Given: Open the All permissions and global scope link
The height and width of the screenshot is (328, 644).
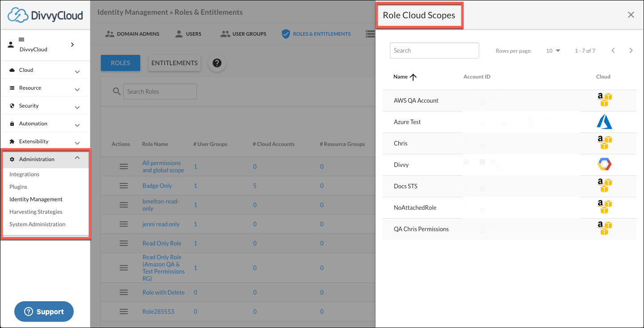Looking at the screenshot, I should click(x=163, y=166).
